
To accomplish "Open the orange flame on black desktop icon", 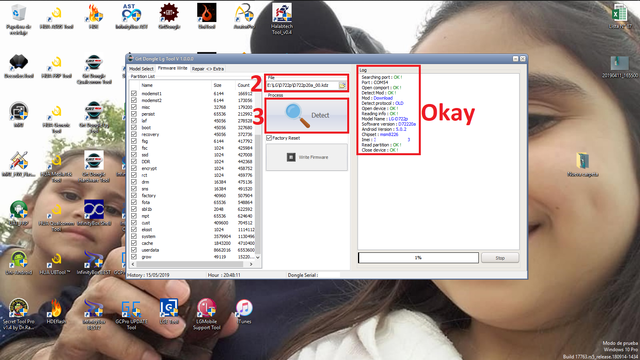I will 207,17.
